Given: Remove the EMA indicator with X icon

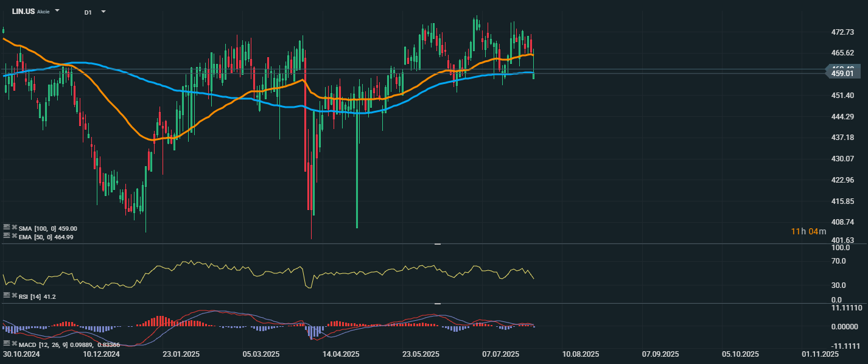Looking at the screenshot, I should (14, 236).
